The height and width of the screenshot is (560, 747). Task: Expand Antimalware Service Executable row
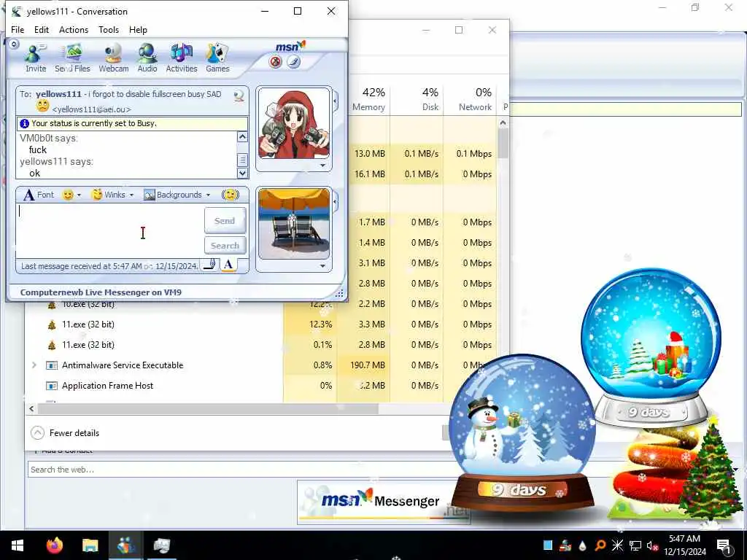coord(34,365)
